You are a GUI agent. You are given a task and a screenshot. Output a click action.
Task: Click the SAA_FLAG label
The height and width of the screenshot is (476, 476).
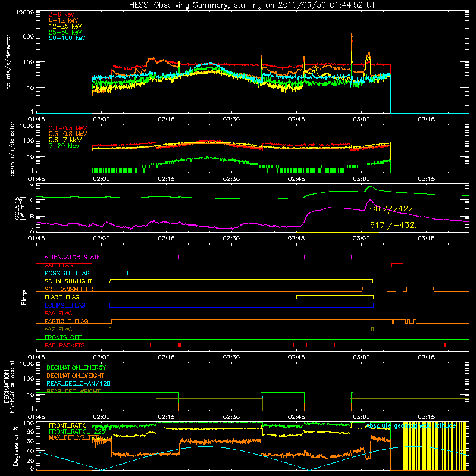coord(58,313)
